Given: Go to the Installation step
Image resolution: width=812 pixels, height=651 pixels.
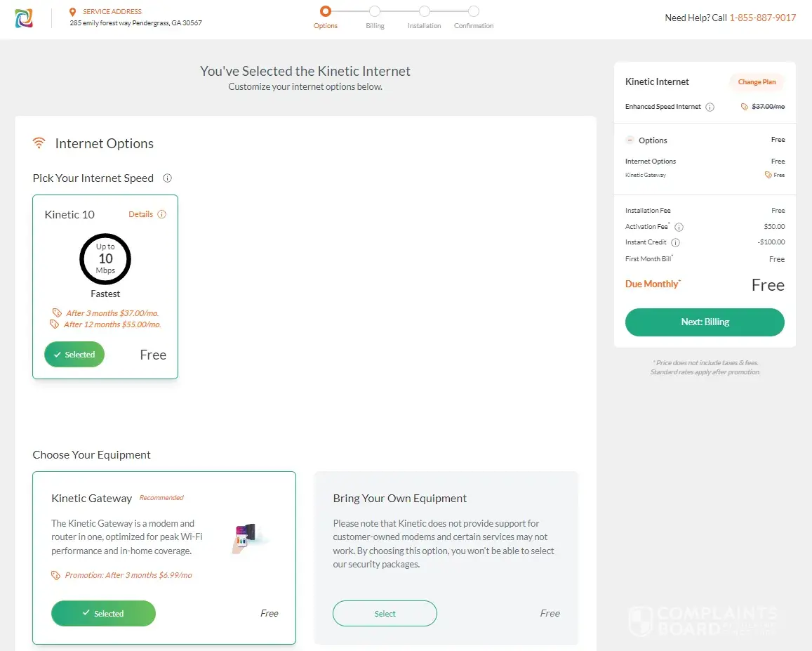Looking at the screenshot, I should pos(424,11).
